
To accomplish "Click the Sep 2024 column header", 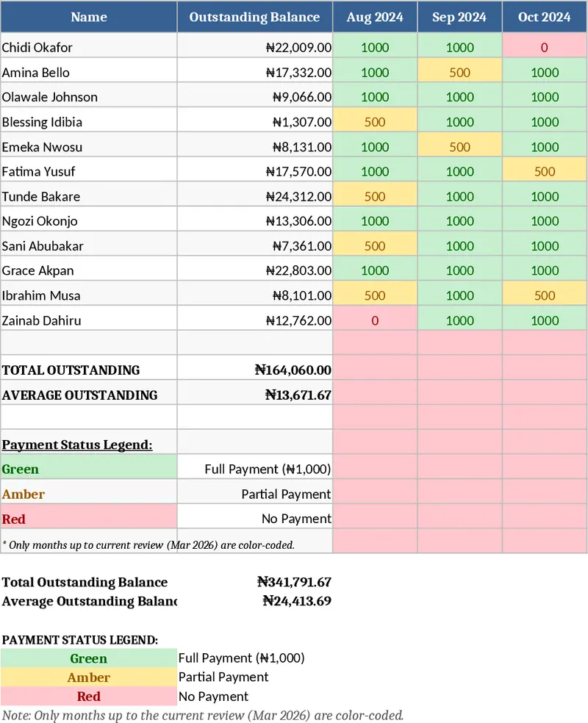I will point(459,18).
